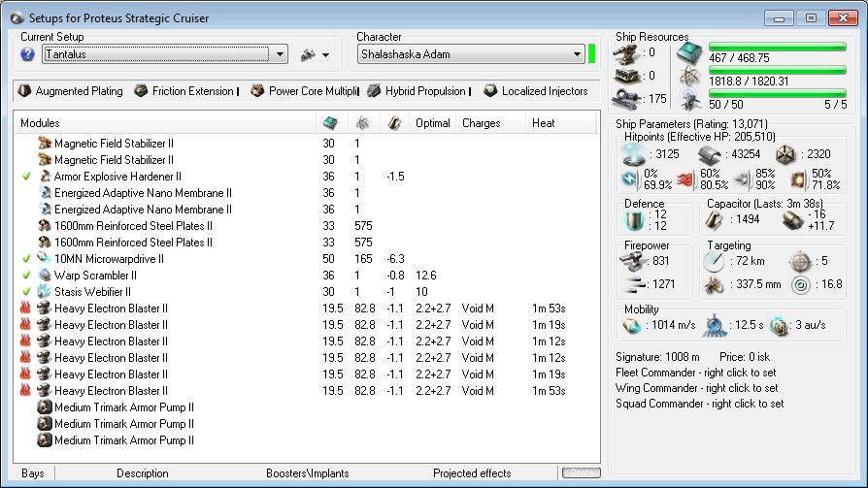Open the ship fitting tools icon menu
Viewport: 868px width, 488px height.
click(x=315, y=54)
